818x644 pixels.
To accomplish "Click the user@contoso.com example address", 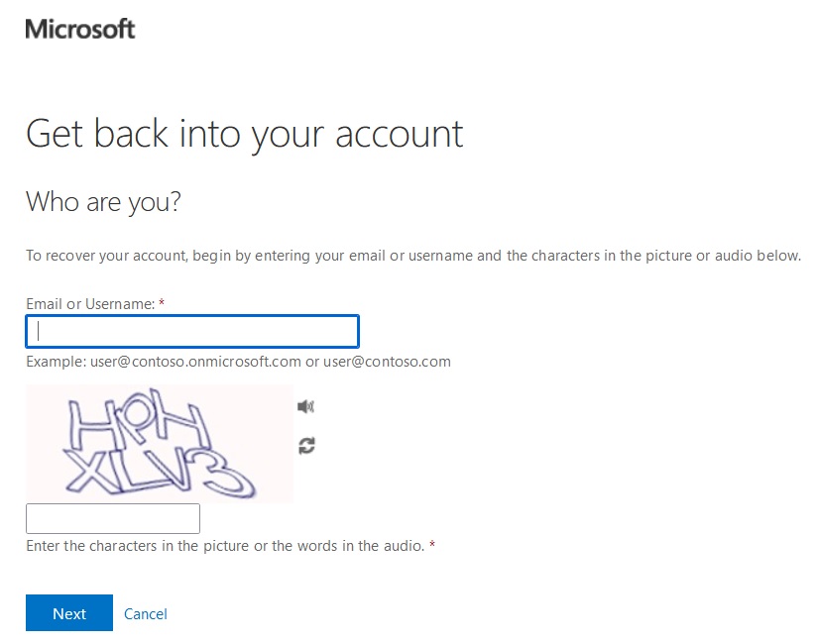I will [x=387, y=362].
